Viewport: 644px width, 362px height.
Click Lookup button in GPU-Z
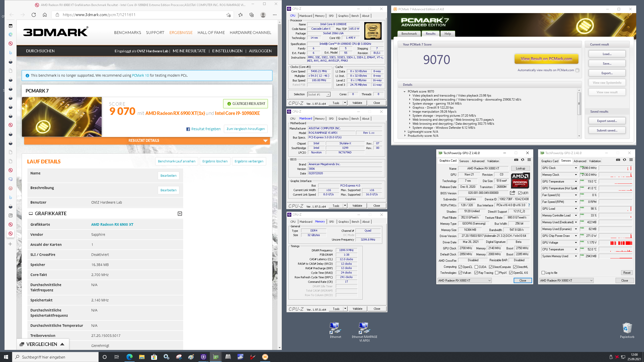520,168
